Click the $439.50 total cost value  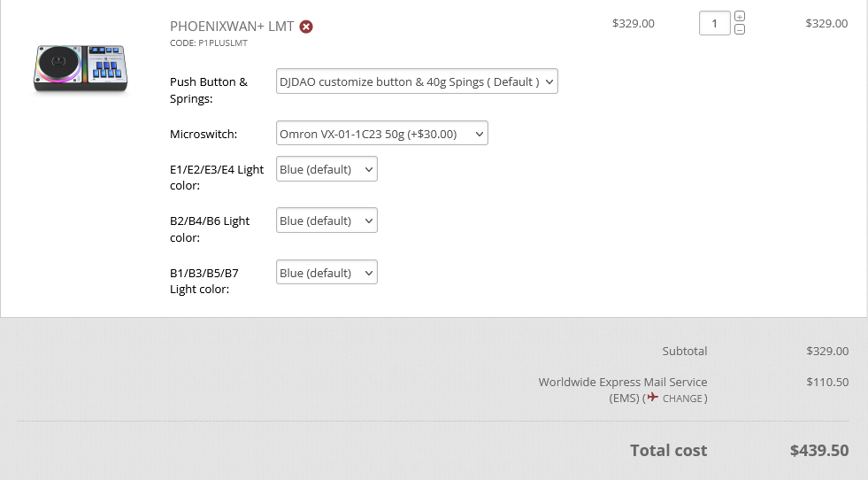point(819,451)
